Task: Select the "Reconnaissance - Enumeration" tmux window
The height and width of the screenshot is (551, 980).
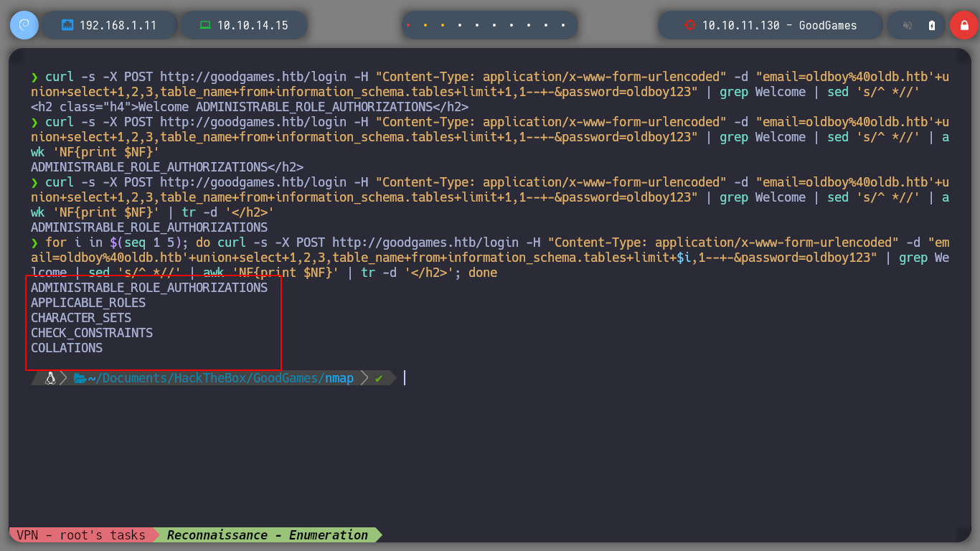Action: pyautogui.click(x=268, y=535)
